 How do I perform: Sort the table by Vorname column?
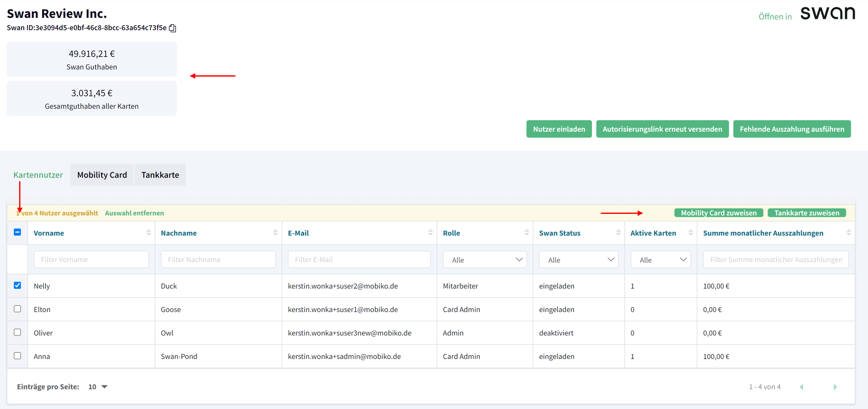(x=148, y=233)
